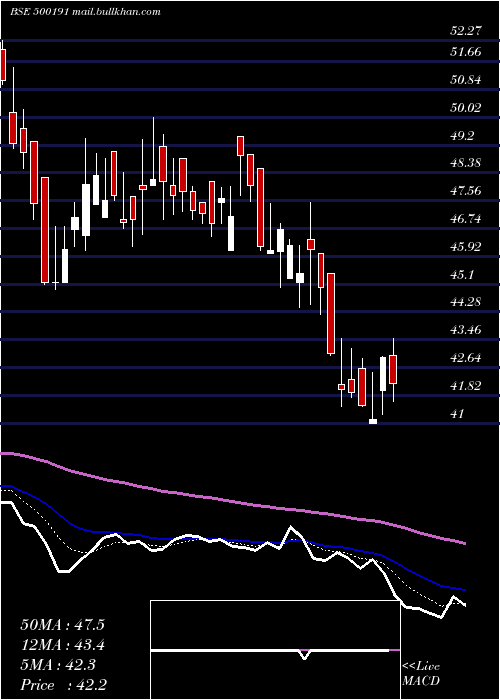Click the purple 50MA line
500x700 pixels.
(x=232, y=502)
